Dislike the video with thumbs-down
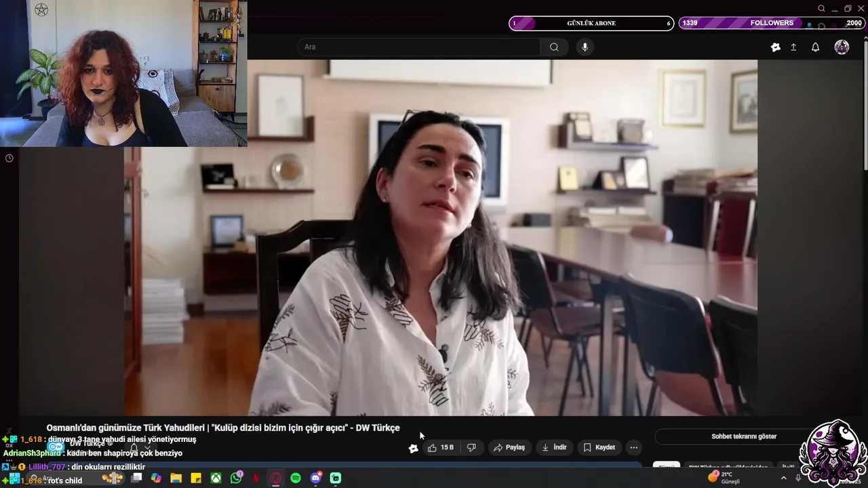Viewport: 868px width, 488px height. [x=471, y=447]
